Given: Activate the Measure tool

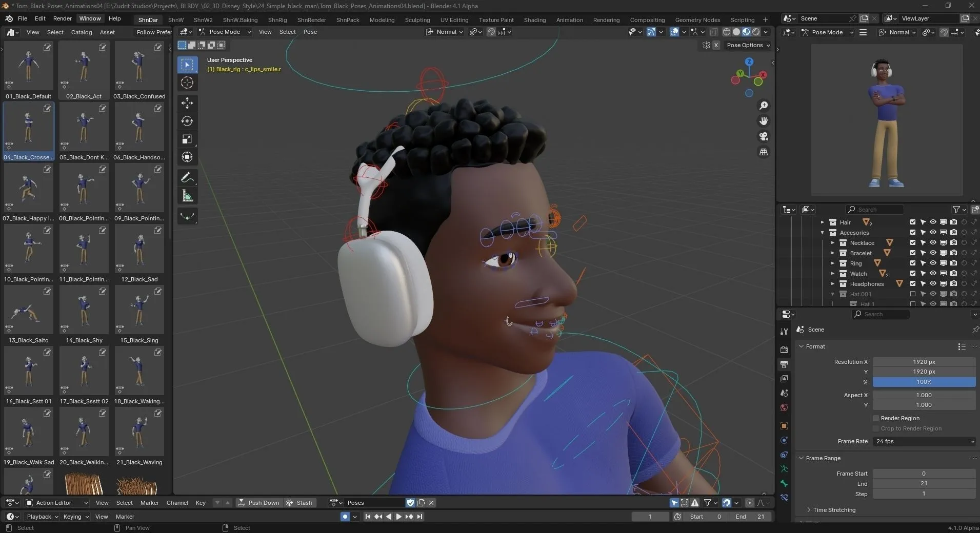Looking at the screenshot, I should pos(187,195).
